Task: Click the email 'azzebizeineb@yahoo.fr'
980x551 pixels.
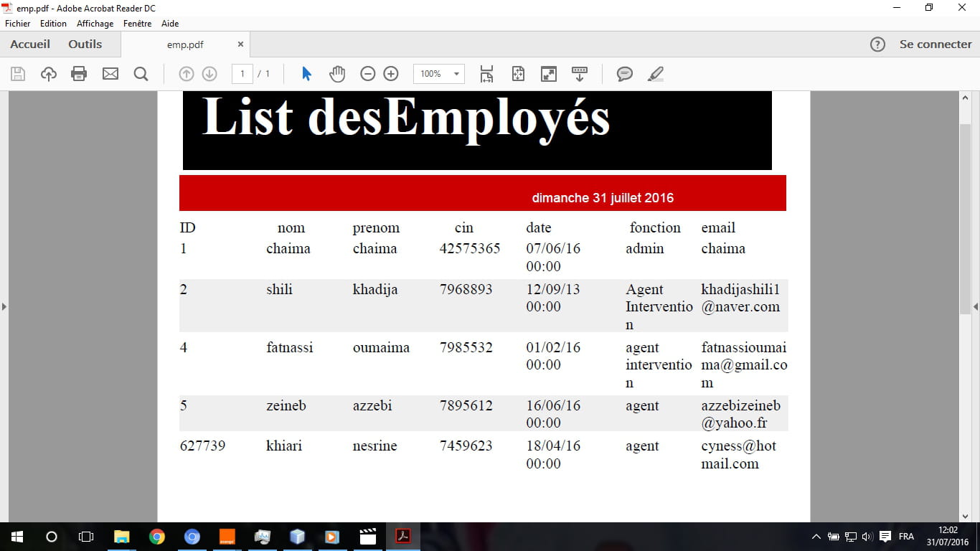Action: click(x=740, y=414)
